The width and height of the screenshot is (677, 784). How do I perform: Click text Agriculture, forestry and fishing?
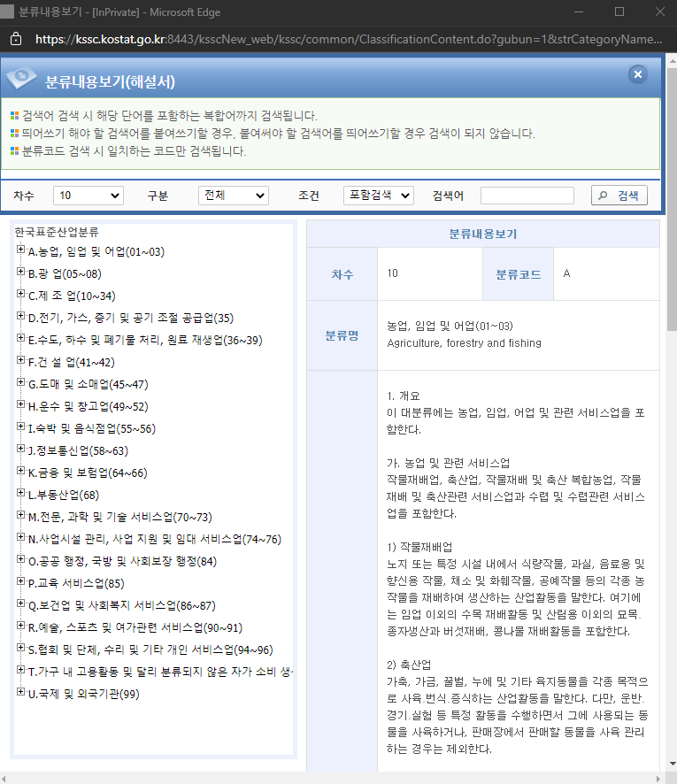click(464, 343)
